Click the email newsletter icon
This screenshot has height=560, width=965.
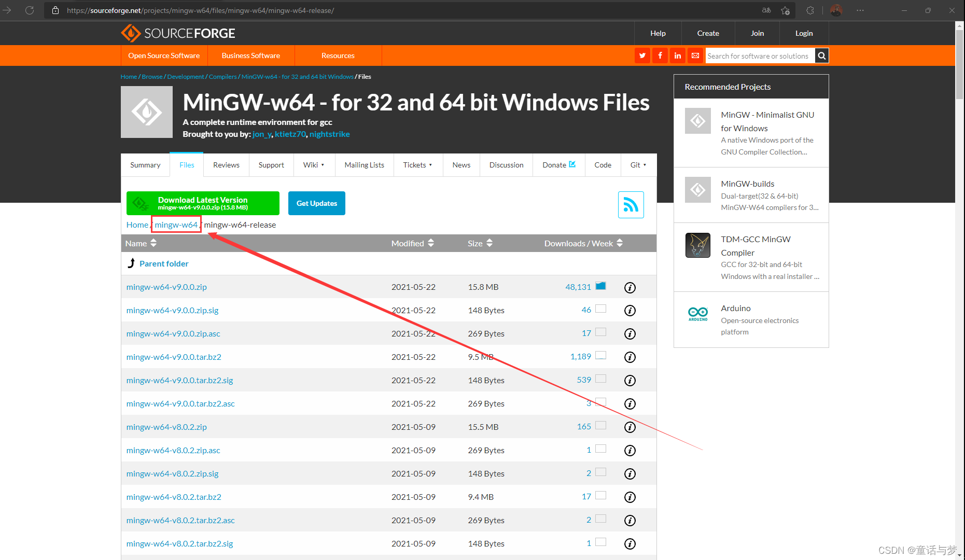click(x=695, y=55)
